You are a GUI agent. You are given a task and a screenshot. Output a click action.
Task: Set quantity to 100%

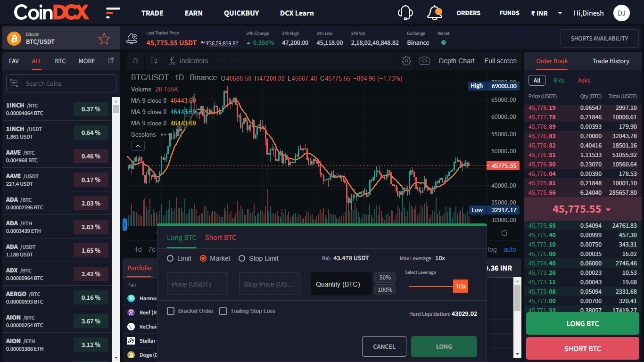(x=385, y=290)
